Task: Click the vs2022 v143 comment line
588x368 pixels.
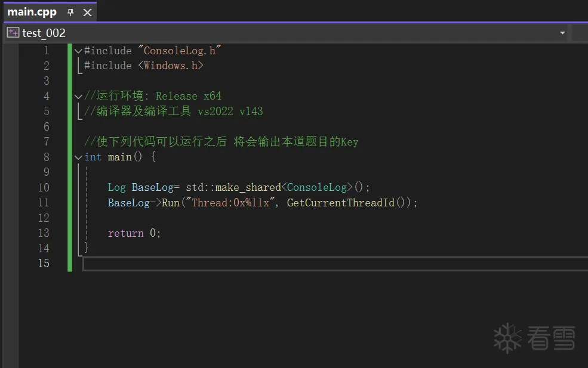Action: (174, 112)
